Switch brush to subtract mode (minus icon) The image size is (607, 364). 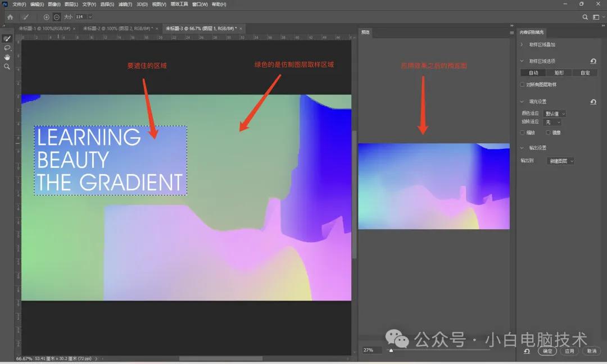(57, 17)
